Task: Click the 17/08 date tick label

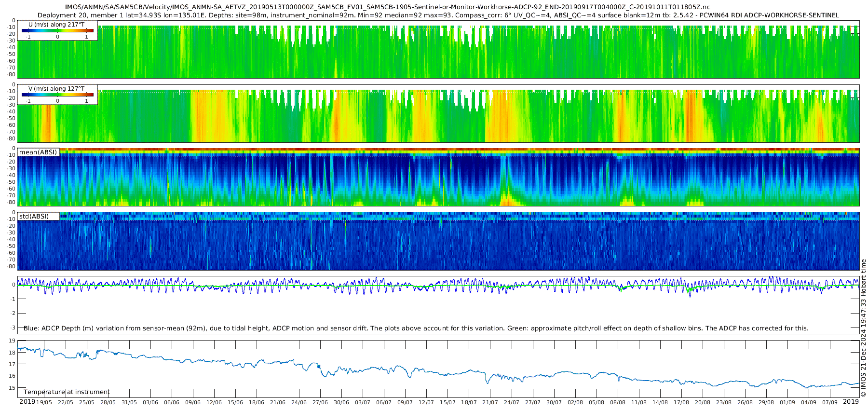Action: [x=681, y=402]
